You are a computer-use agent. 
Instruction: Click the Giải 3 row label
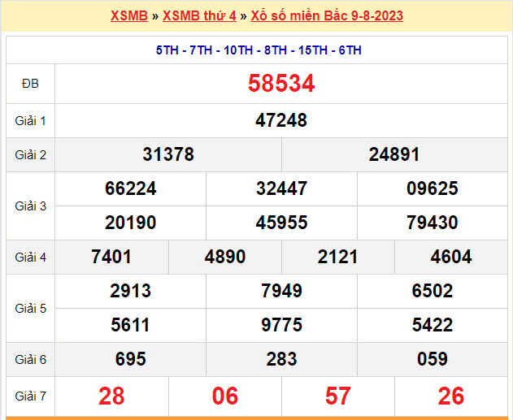(30, 206)
